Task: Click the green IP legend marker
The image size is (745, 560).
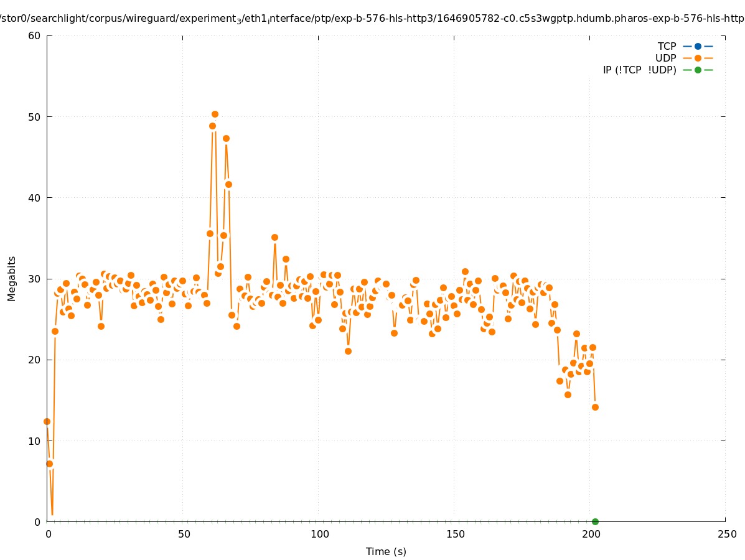Action: pyautogui.click(x=698, y=70)
